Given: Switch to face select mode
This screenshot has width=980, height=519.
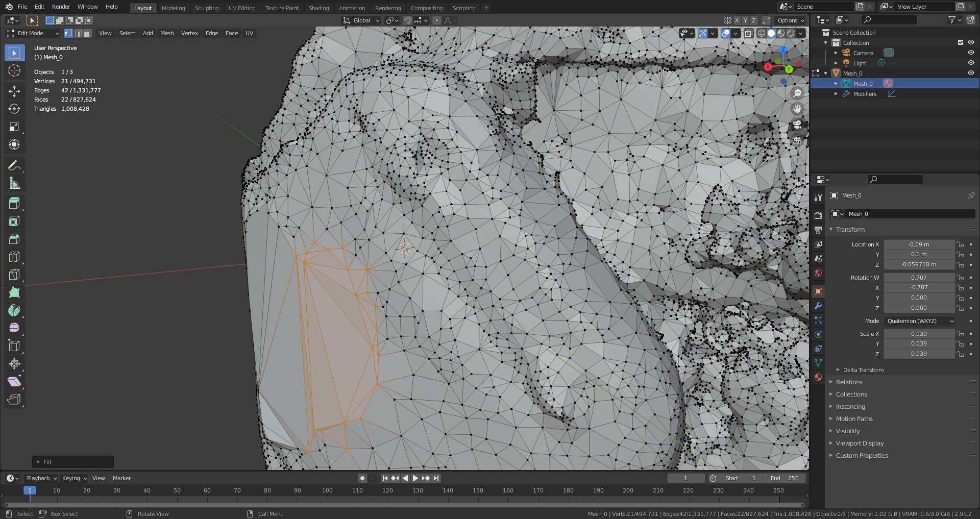Looking at the screenshot, I should [88, 33].
